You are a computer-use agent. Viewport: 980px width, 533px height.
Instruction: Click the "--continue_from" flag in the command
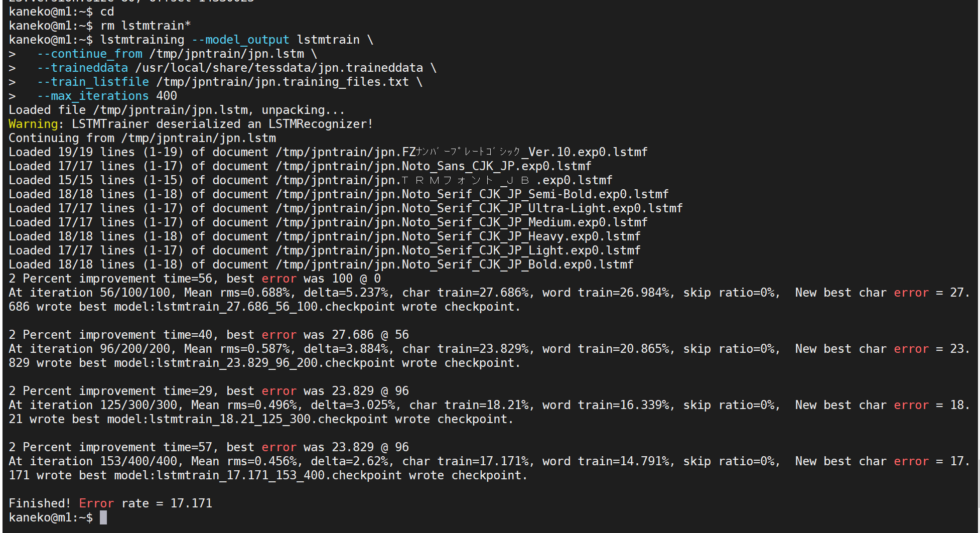[x=89, y=54]
